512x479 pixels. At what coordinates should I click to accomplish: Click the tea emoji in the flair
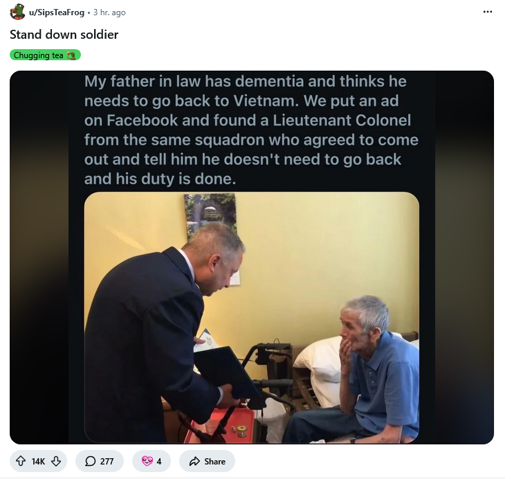point(71,55)
